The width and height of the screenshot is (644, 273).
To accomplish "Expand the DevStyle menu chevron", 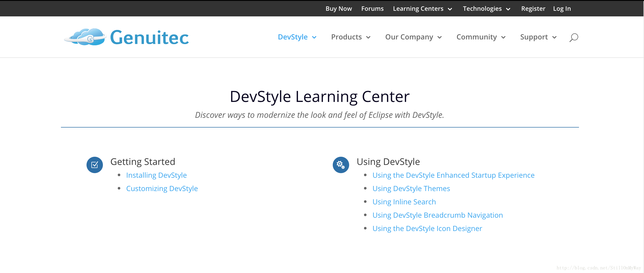I will pos(314,37).
